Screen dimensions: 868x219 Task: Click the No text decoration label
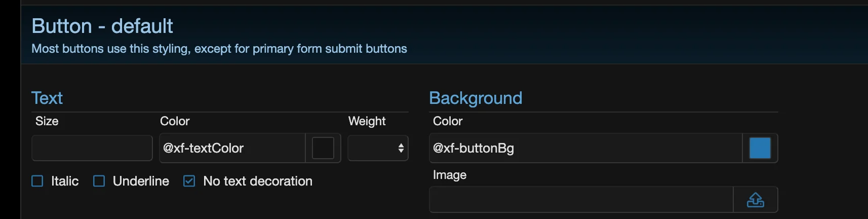pos(258,181)
